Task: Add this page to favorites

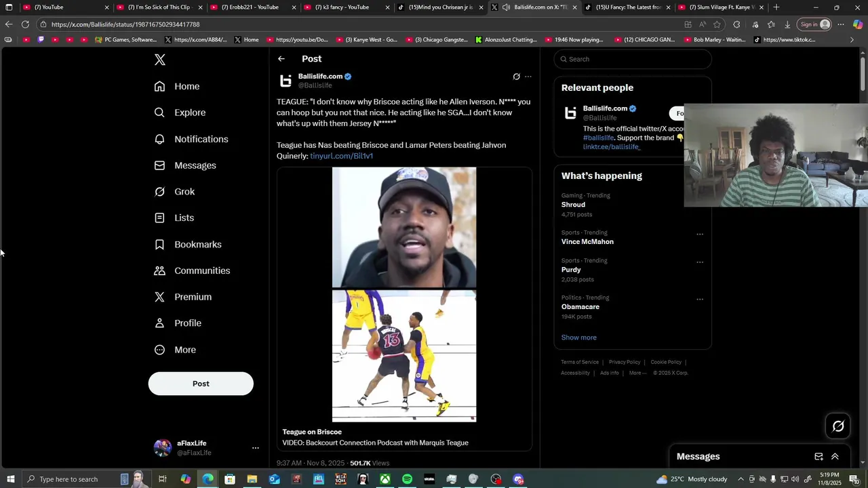Action: [x=717, y=24]
